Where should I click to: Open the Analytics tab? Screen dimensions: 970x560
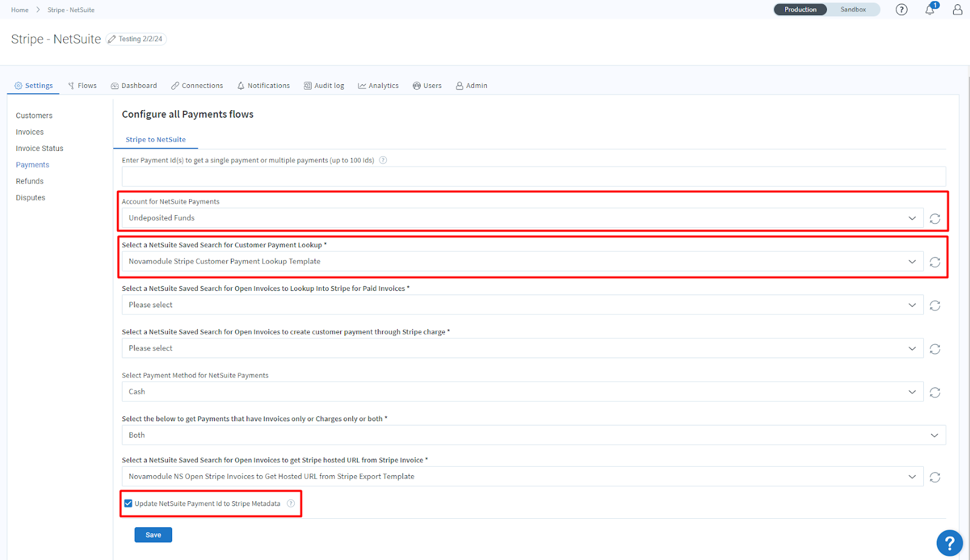pyautogui.click(x=378, y=86)
